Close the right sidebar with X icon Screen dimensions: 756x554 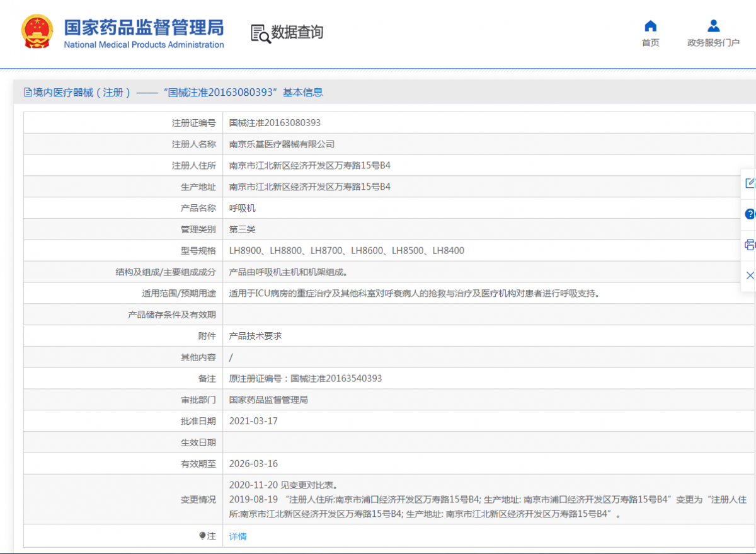[x=750, y=275]
